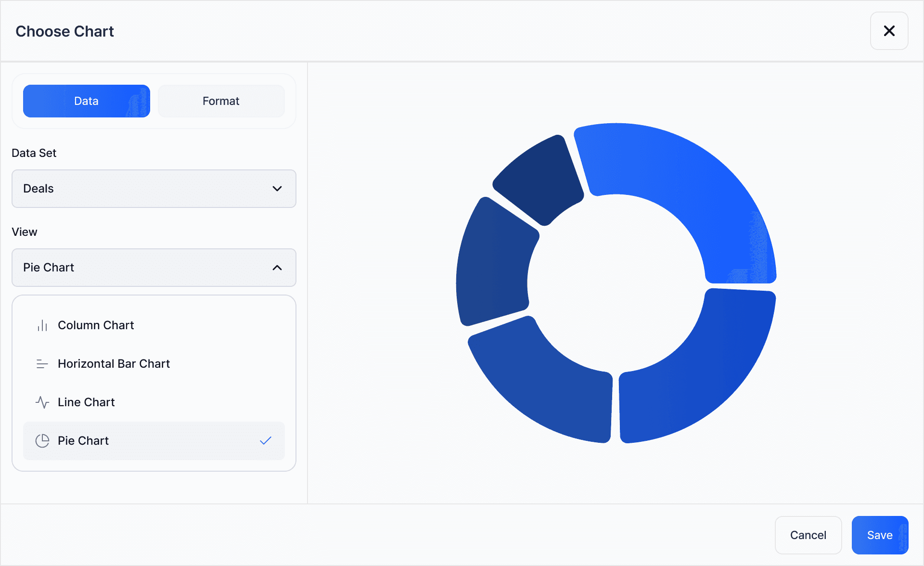The image size is (924, 566).
Task: Click the pie chart icon in list
Action: coord(42,441)
